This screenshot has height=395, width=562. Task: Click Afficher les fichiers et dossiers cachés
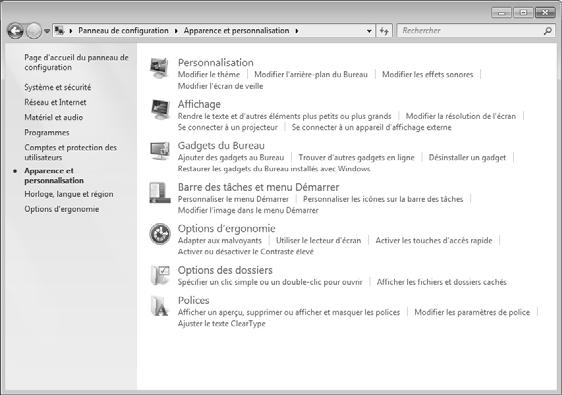441,282
